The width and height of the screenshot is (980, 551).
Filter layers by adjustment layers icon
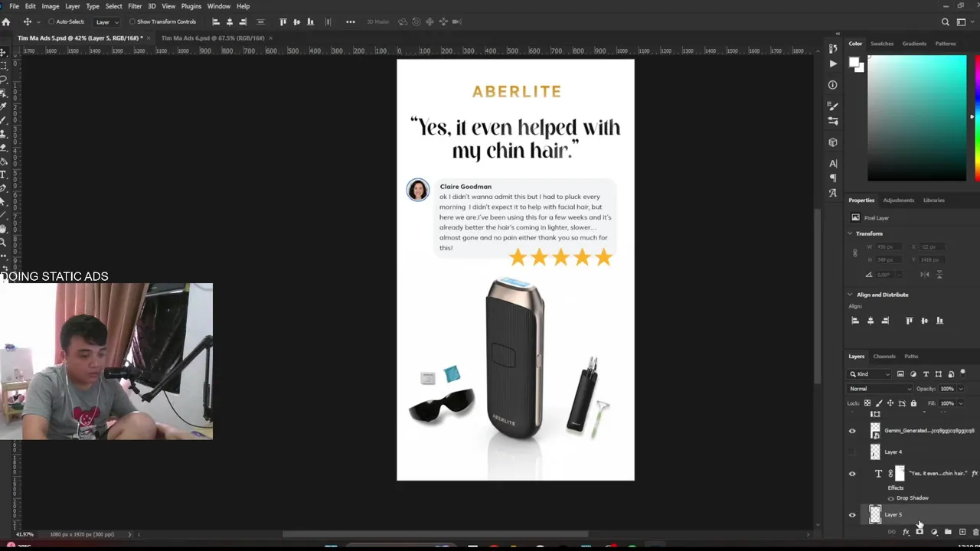(x=913, y=374)
